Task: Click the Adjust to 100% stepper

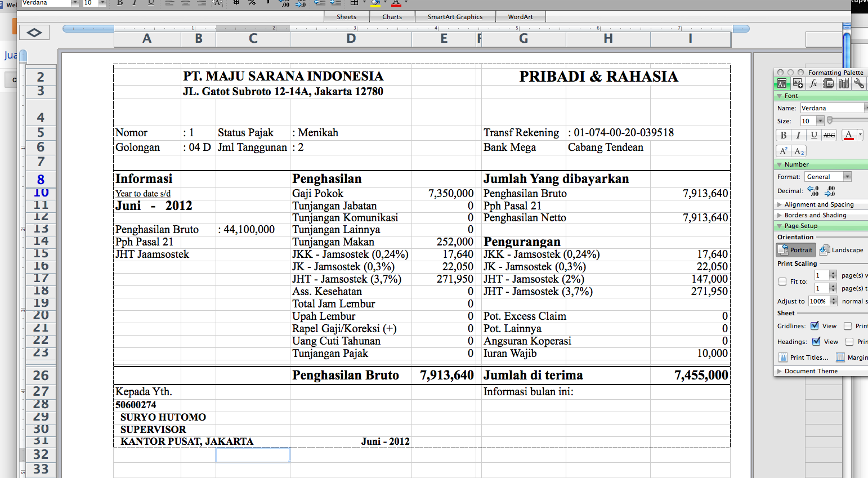Action: click(834, 301)
